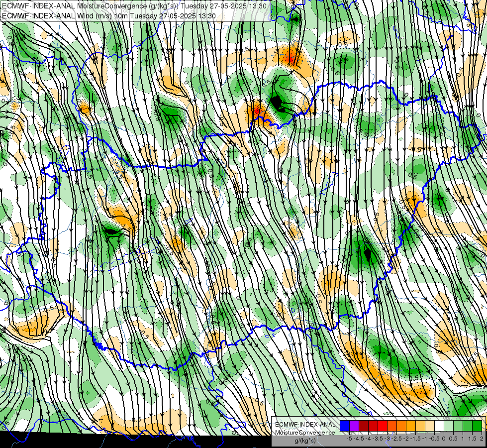This screenshot has width=487, height=448.
Task: Select the pale peach swatch between -1 and -0.5
Action: [x=429, y=426]
